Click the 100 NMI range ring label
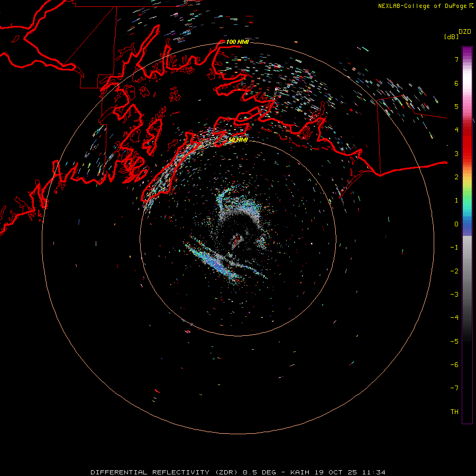476x476 pixels. [x=237, y=42]
